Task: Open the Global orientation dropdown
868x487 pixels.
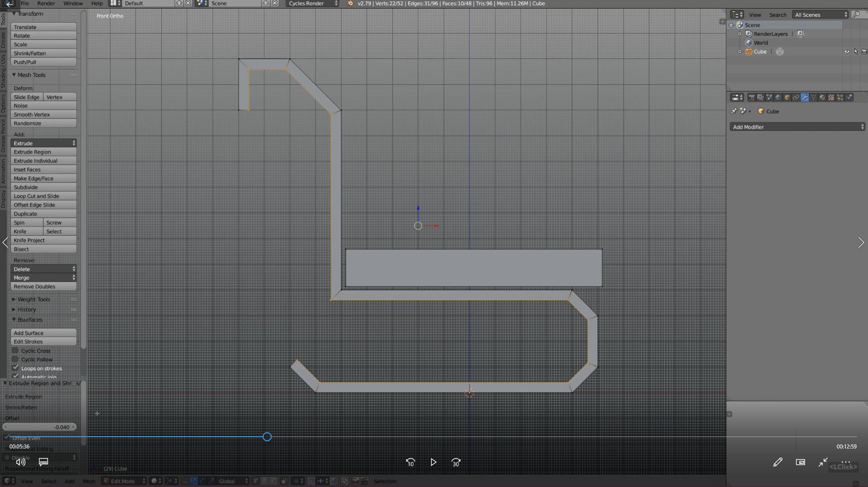Action: pyautogui.click(x=232, y=481)
